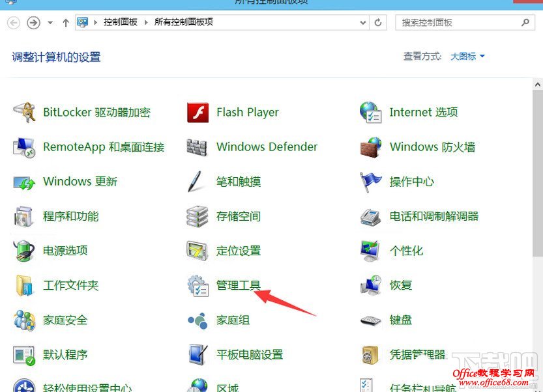Open the 定位设置 map icon
This screenshot has height=392, width=543.
[x=198, y=251]
